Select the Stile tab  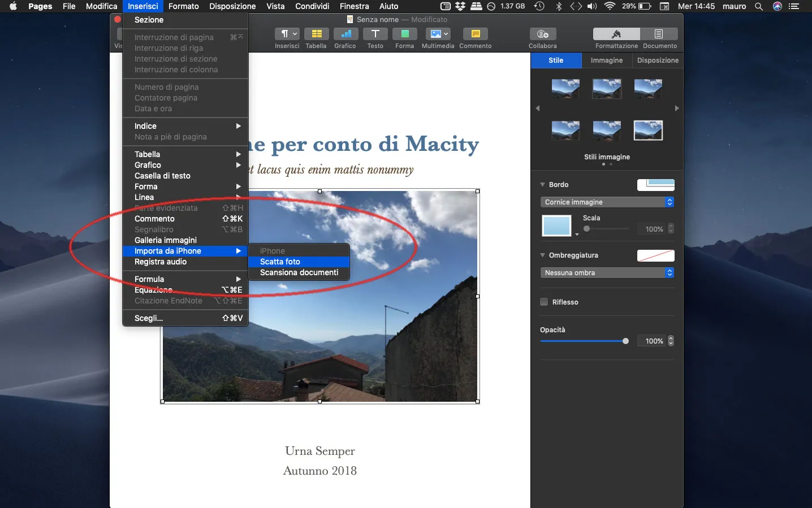tap(556, 60)
